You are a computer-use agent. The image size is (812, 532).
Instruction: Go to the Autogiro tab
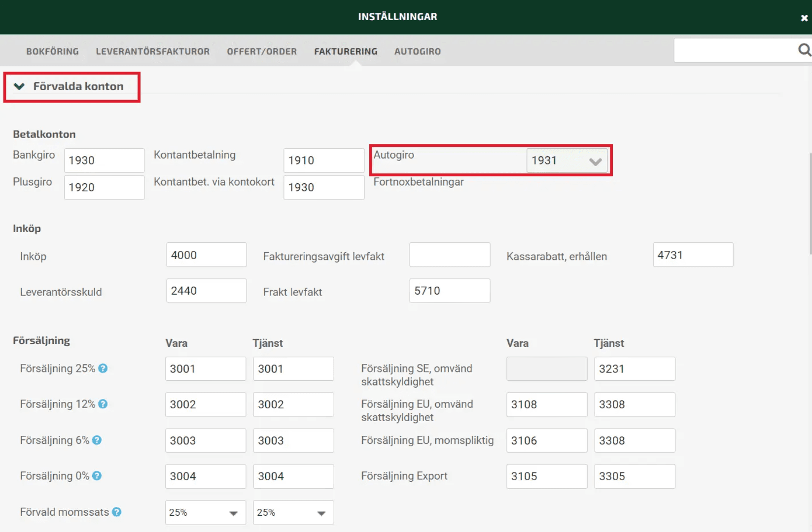coord(418,51)
